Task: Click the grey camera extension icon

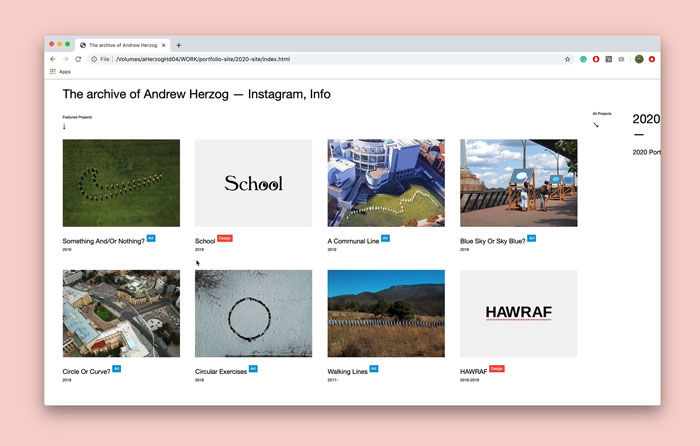Action: point(621,59)
